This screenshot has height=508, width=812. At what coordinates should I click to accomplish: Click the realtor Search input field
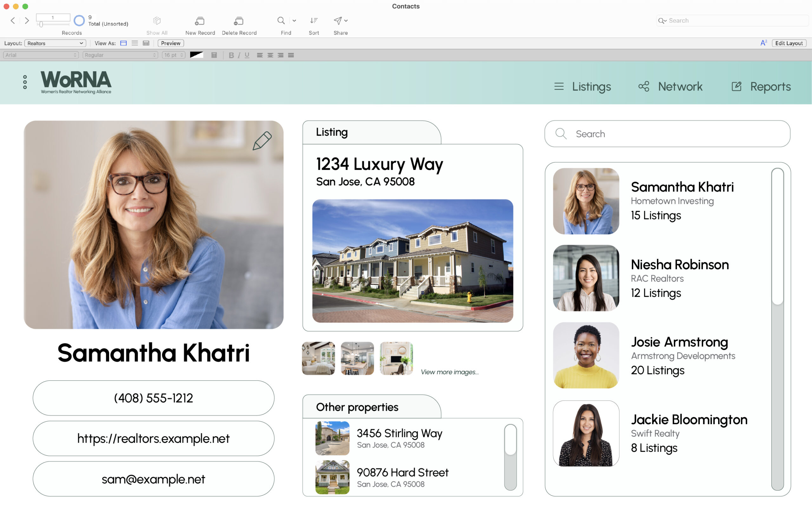click(x=667, y=134)
